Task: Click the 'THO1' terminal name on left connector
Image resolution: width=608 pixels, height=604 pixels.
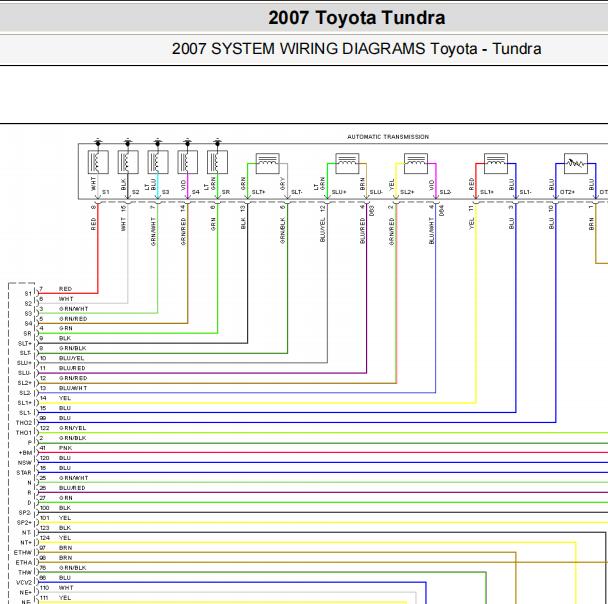Action: [24, 433]
